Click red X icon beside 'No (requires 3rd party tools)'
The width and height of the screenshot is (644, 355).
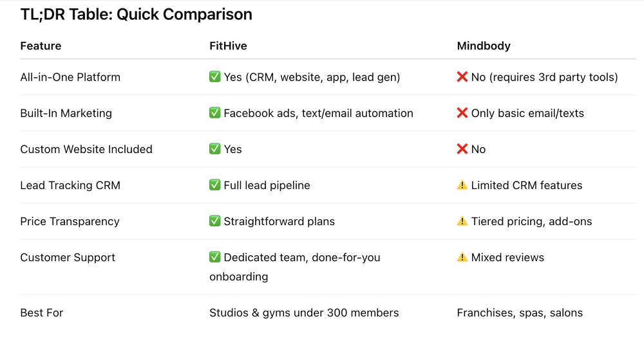(x=462, y=77)
